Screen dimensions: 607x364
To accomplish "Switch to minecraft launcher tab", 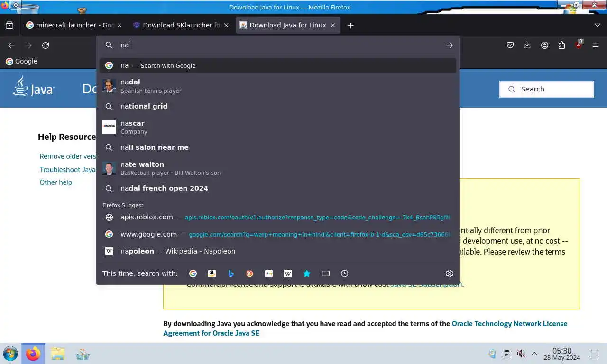I will 74,25.
